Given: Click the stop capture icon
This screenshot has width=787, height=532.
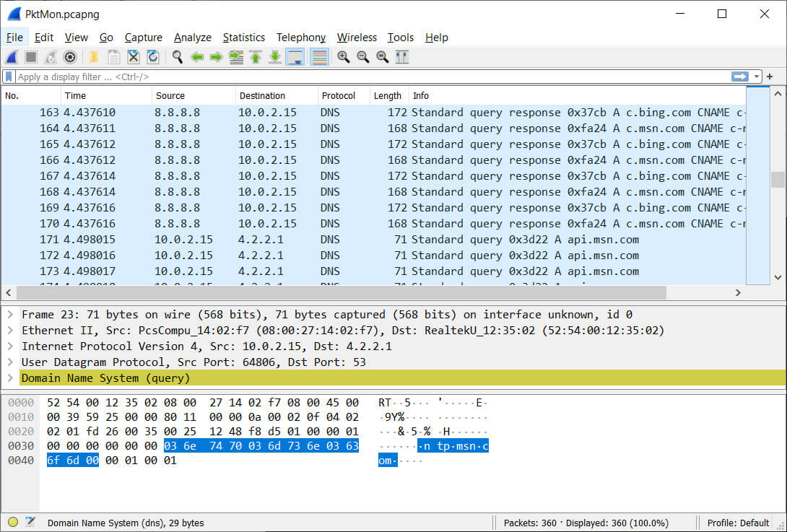Looking at the screenshot, I should click(x=30, y=56).
